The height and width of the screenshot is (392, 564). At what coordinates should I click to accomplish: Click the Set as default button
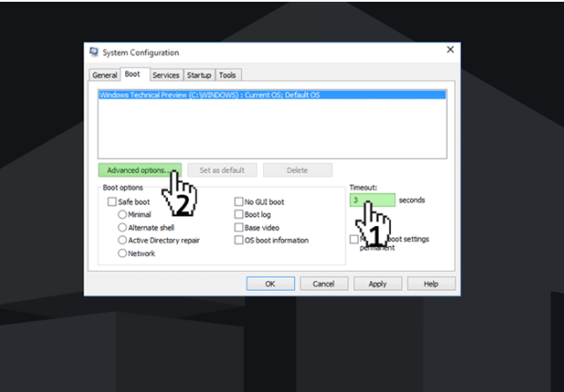(223, 171)
